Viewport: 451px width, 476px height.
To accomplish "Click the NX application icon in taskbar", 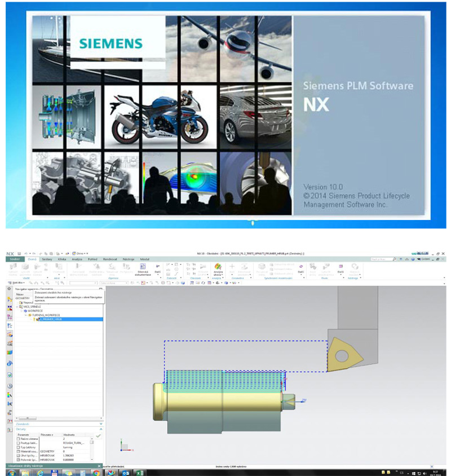I will [111, 473].
